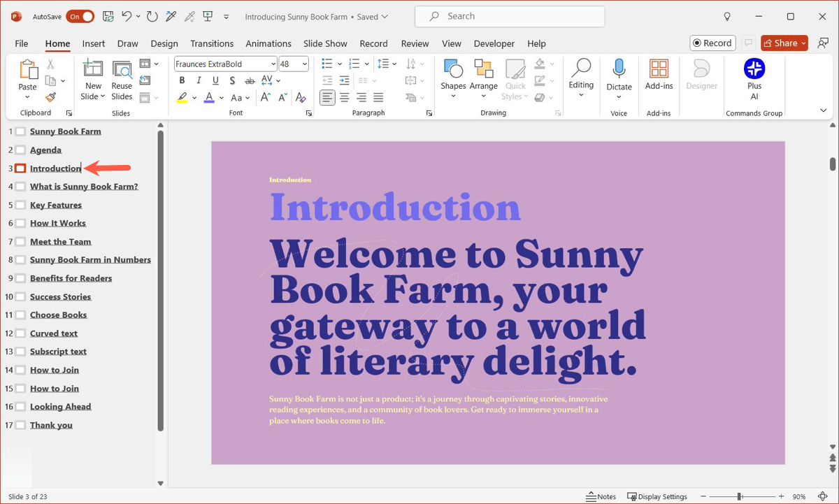Screen dimensions: 839x504
Task: Open the Reuse Slides pane
Action: click(x=122, y=81)
